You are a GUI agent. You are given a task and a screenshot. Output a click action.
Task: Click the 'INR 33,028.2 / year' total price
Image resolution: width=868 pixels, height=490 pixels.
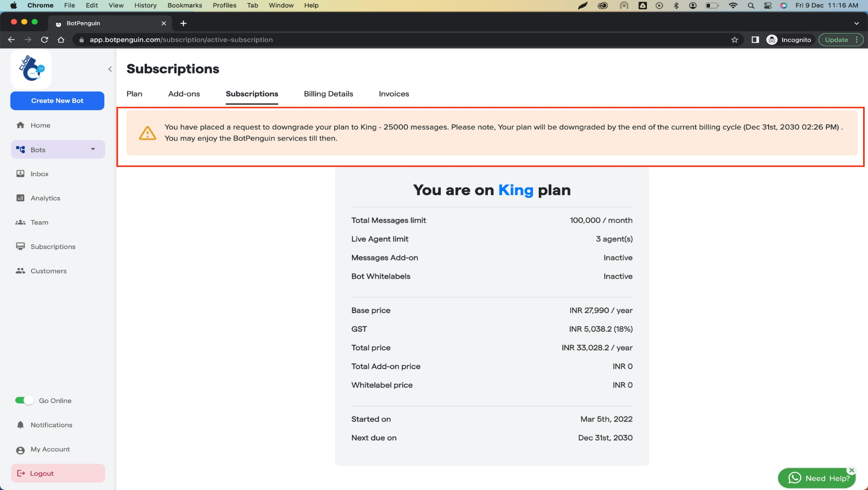[x=597, y=348]
